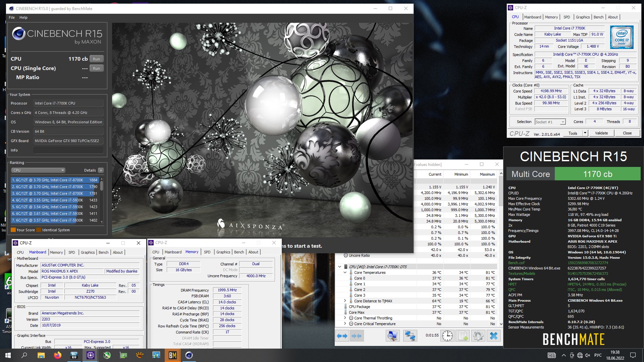
Task: Click news and interests taskbar icon
Action: pyautogui.click(x=551, y=355)
